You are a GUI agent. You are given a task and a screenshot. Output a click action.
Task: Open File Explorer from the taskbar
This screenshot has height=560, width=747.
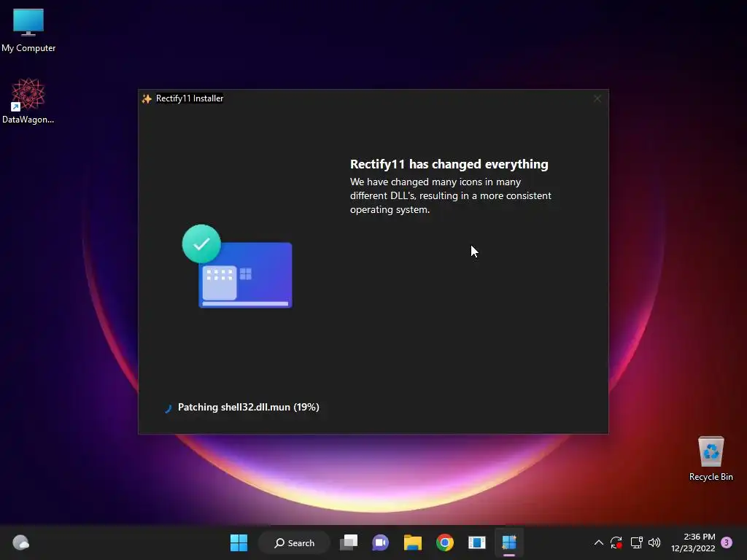[x=413, y=542]
